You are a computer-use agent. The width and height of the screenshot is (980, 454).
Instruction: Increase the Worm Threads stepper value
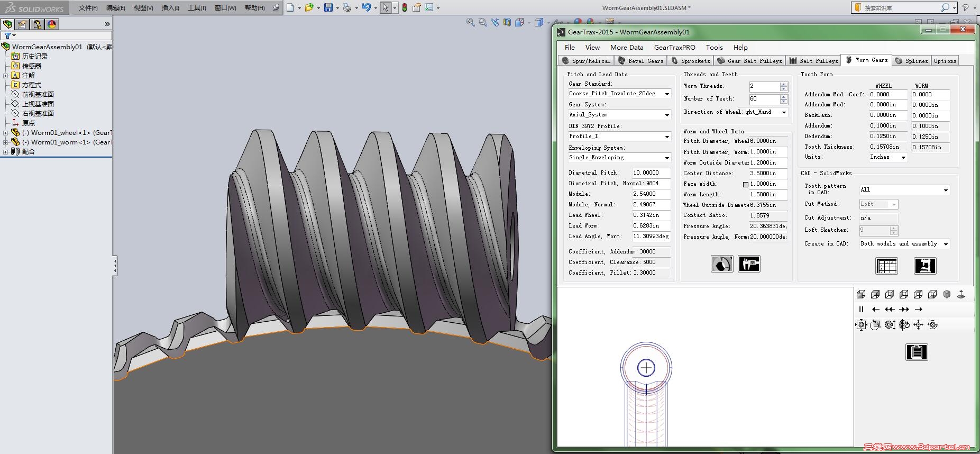pyautogui.click(x=784, y=84)
